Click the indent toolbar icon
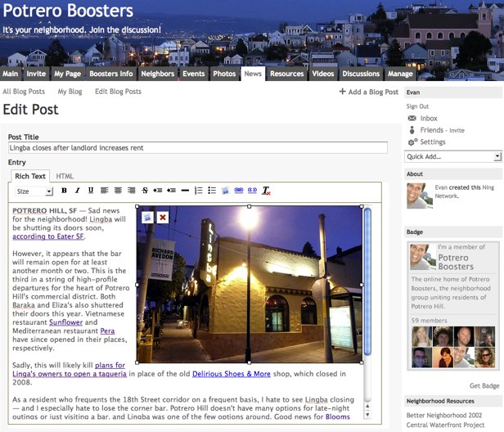This screenshot has height=432, width=504. click(157, 191)
